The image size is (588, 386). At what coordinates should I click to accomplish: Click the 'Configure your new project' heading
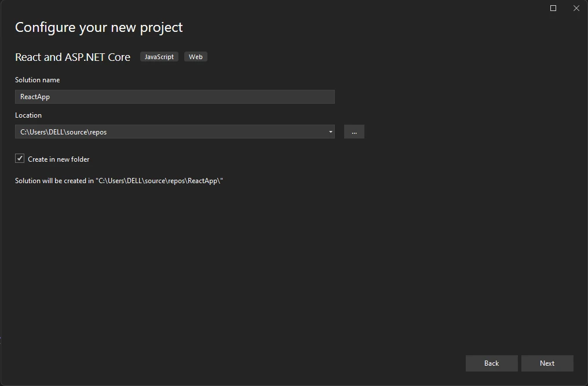point(98,27)
